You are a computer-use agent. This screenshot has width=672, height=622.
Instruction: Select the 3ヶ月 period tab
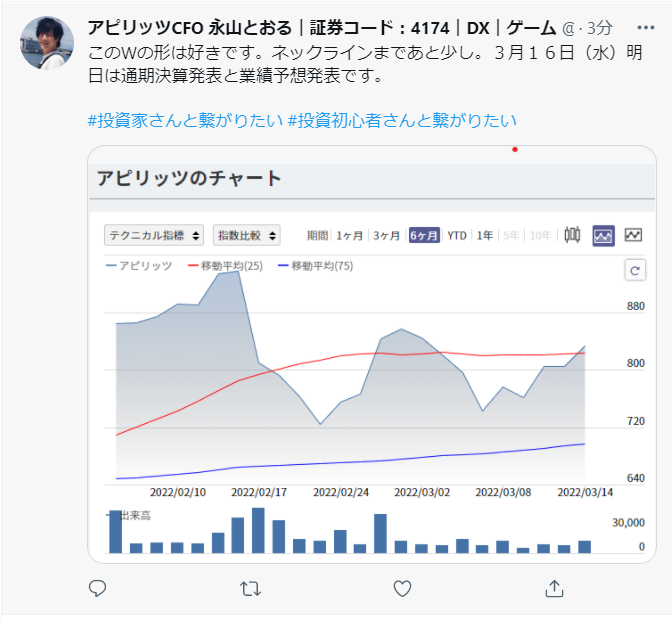click(386, 235)
